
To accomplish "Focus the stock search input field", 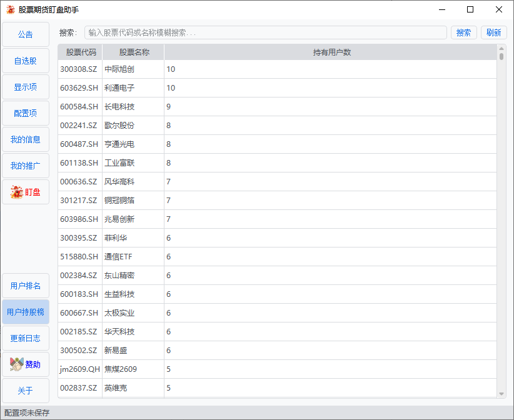I will pos(266,32).
